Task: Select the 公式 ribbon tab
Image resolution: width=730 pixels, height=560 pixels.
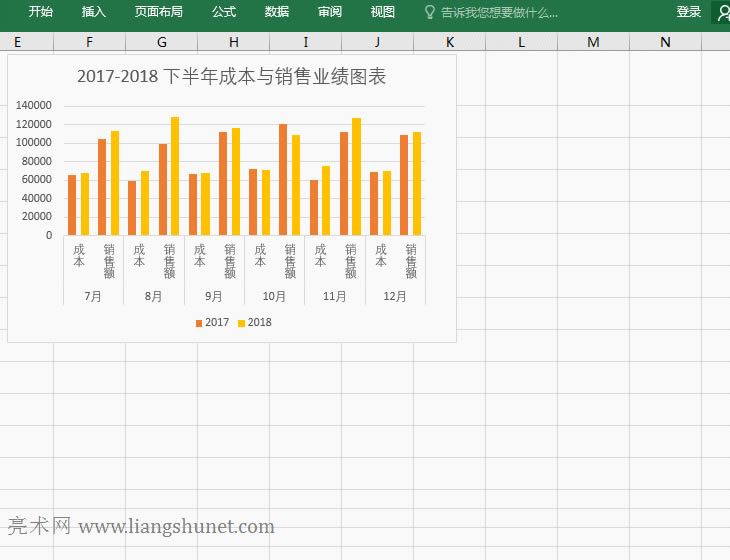Action: (x=224, y=12)
